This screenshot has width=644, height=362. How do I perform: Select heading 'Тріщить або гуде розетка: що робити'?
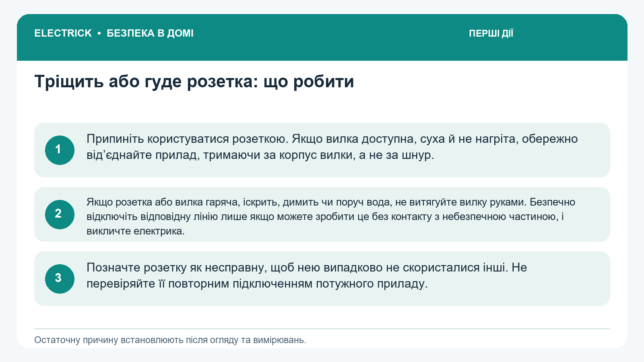(x=194, y=82)
